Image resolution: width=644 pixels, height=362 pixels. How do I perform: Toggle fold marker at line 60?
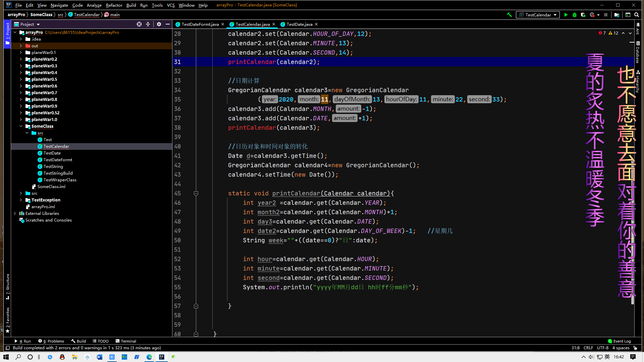(196, 334)
